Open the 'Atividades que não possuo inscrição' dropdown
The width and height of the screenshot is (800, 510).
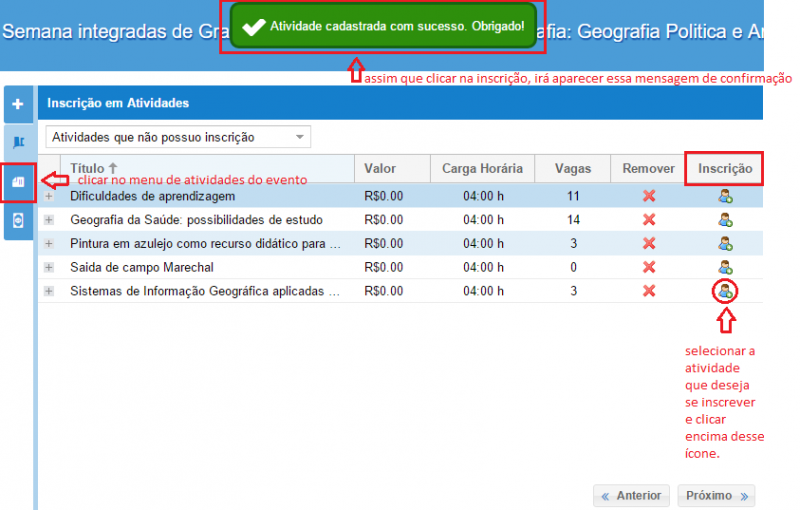click(178, 137)
